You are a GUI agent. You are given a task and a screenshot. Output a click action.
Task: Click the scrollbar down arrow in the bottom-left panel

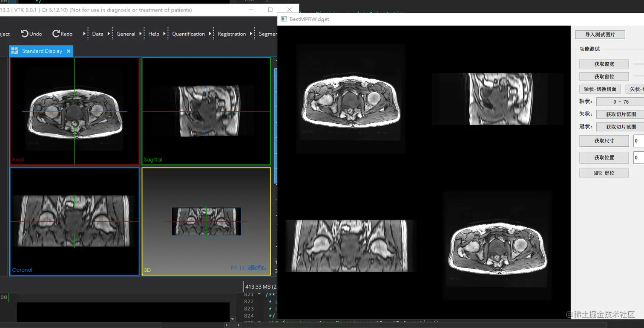233,319
